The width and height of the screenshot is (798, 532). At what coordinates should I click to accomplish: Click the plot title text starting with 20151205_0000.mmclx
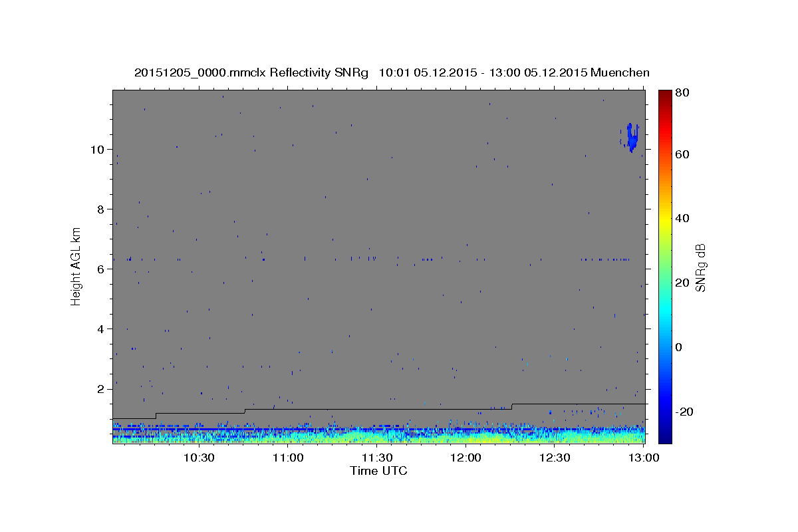coord(392,72)
